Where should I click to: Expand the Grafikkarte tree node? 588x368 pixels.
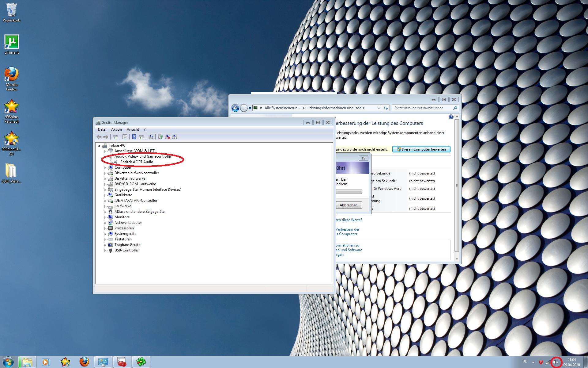coord(105,195)
